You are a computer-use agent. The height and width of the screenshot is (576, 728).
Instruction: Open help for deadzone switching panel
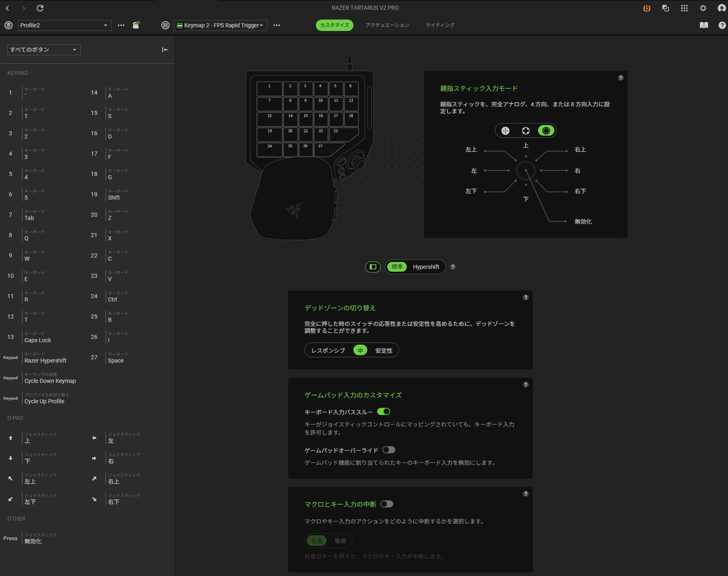[x=526, y=297]
